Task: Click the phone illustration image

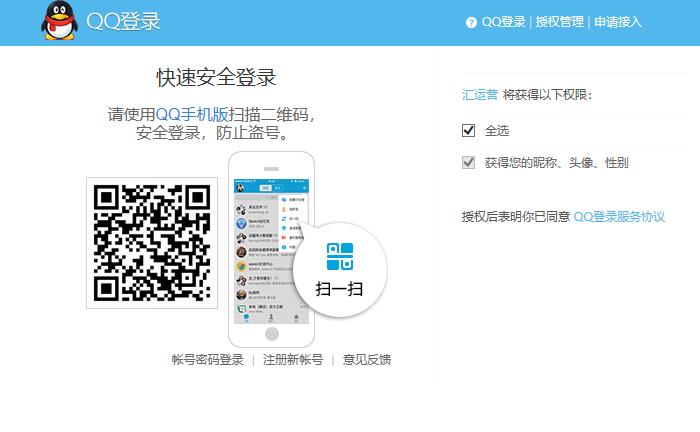Action: [271, 249]
